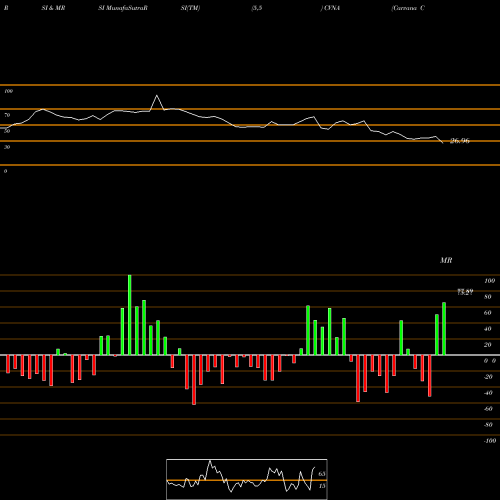Click the last green MR bar near 73.29
Screen dimensions: 500x500
(444, 329)
